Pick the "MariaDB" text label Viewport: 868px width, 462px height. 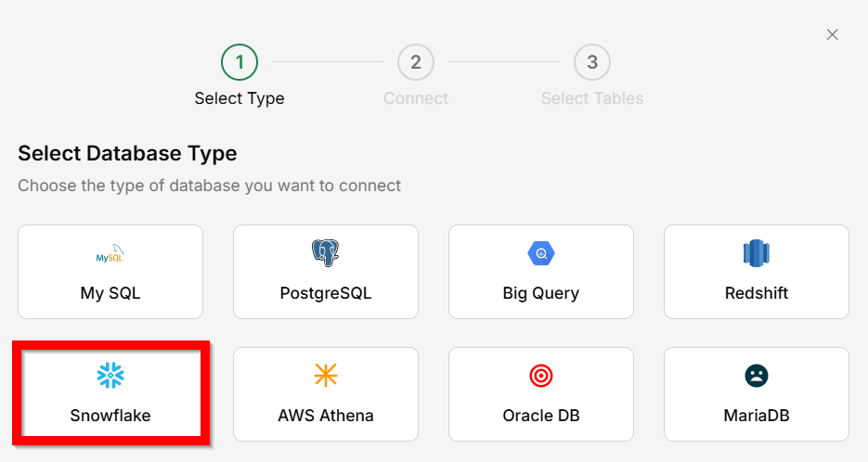point(757,416)
